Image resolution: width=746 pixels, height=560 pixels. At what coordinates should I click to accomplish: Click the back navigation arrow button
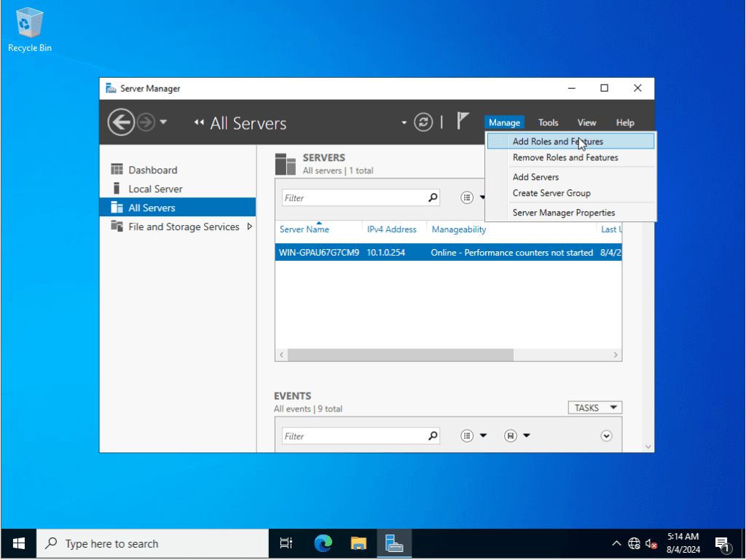[x=121, y=122]
